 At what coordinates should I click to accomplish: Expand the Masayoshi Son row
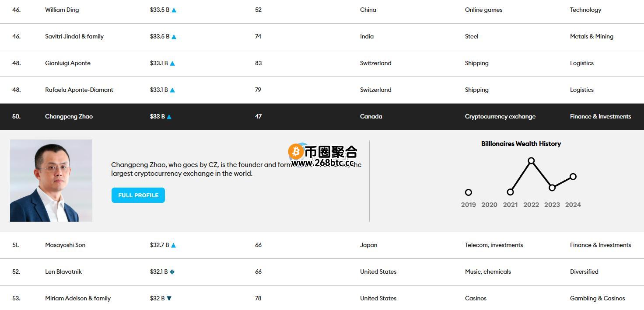(65, 245)
